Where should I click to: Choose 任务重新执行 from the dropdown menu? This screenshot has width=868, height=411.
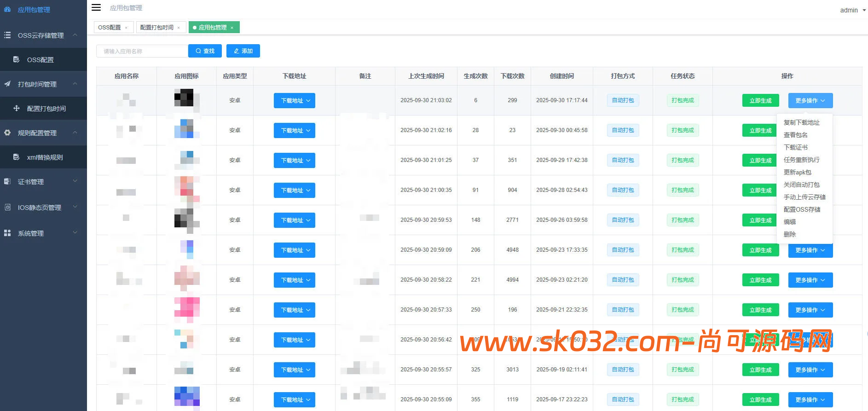click(x=802, y=160)
